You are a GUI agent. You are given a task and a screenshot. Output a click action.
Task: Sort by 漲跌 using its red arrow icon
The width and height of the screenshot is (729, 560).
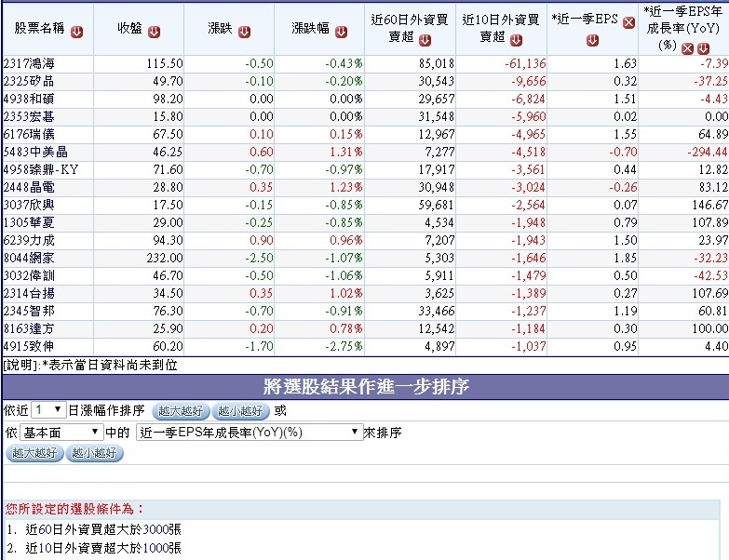pos(245,32)
